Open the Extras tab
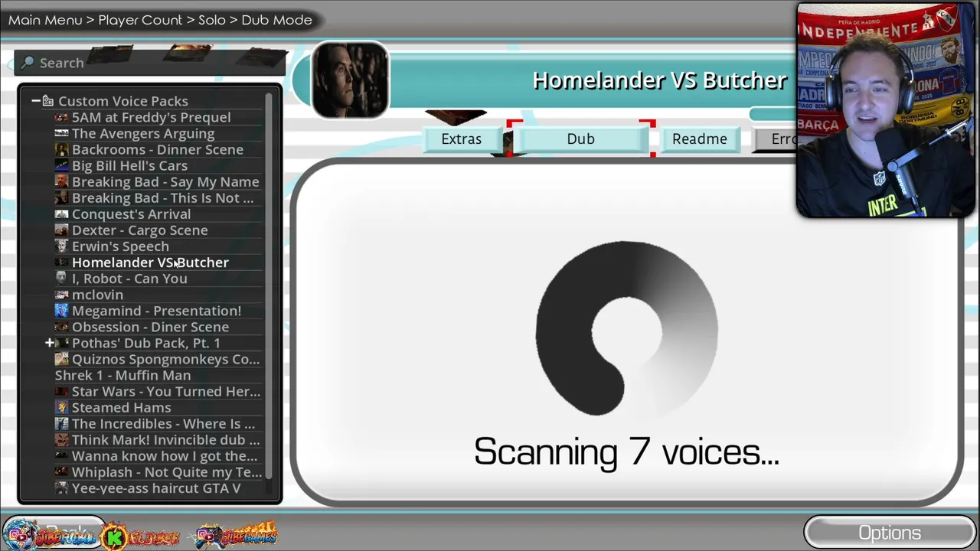The height and width of the screenshot is (551, 980). click(x=461, y=139)
